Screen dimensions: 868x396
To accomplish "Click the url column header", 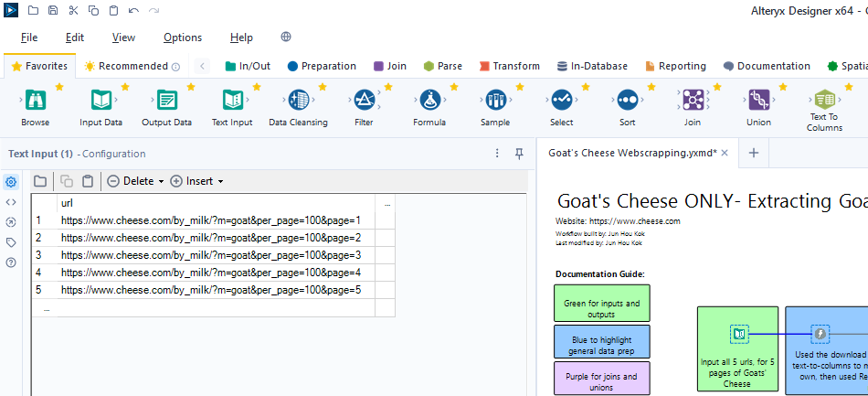I will pos(216,203).
